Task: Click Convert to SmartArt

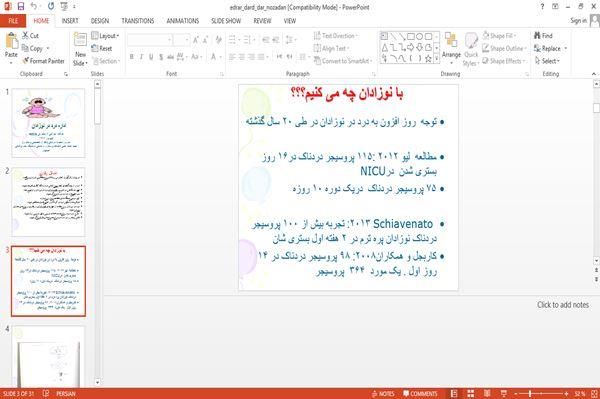Action: pos(343,61)
